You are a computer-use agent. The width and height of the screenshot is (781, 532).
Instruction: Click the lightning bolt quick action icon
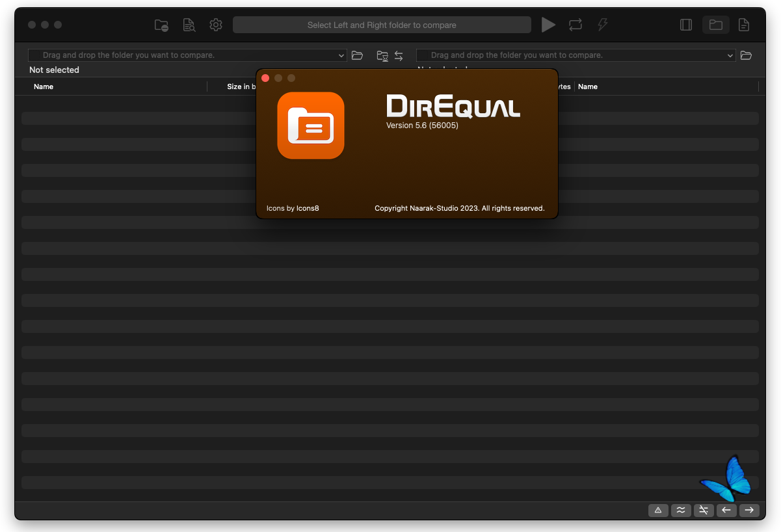(x=603, y=25)
